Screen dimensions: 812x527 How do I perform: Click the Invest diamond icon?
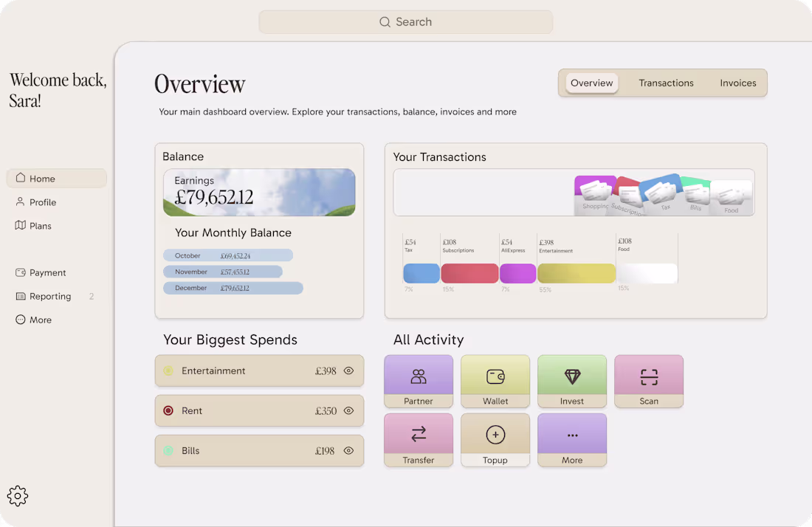[x=572, y=376]
